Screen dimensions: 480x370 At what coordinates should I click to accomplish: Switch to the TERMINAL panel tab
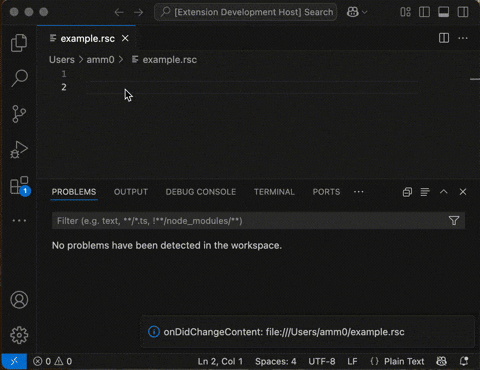tap(274, 192)
